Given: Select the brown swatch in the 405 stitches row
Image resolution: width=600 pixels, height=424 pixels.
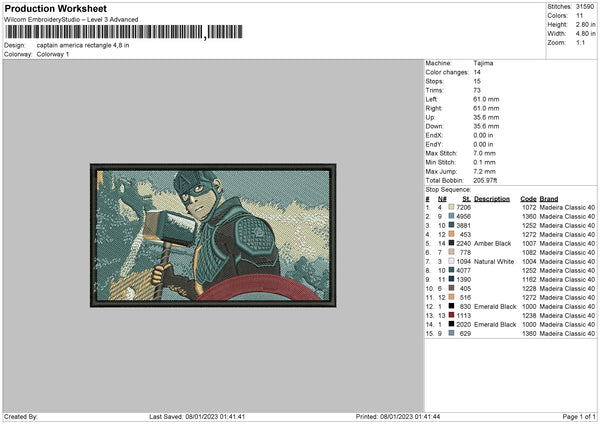Looking at the screenshot, I should [451, 288].
